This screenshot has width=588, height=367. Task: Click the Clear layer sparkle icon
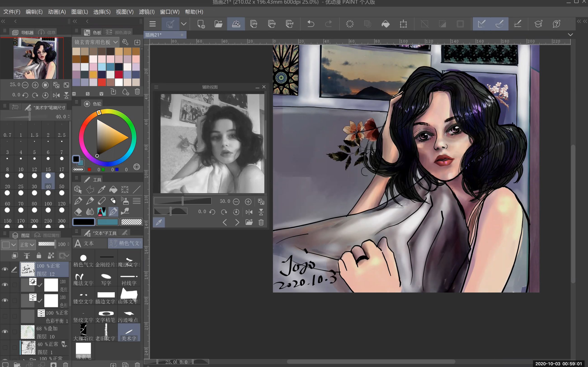tap(350, 24)
